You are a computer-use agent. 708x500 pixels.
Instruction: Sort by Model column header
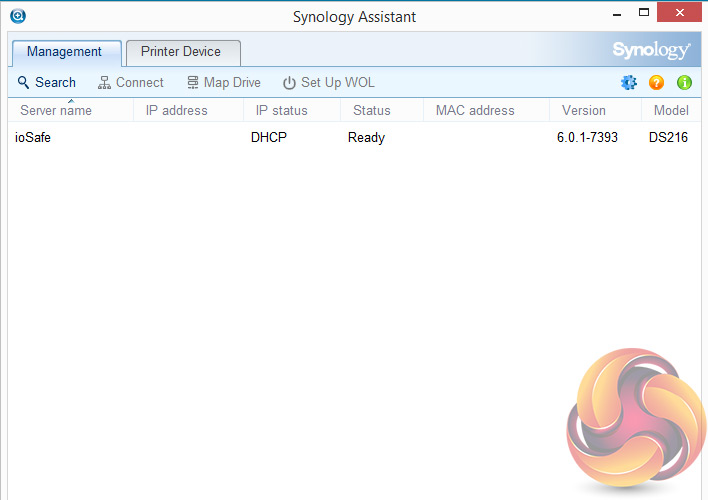671,110
